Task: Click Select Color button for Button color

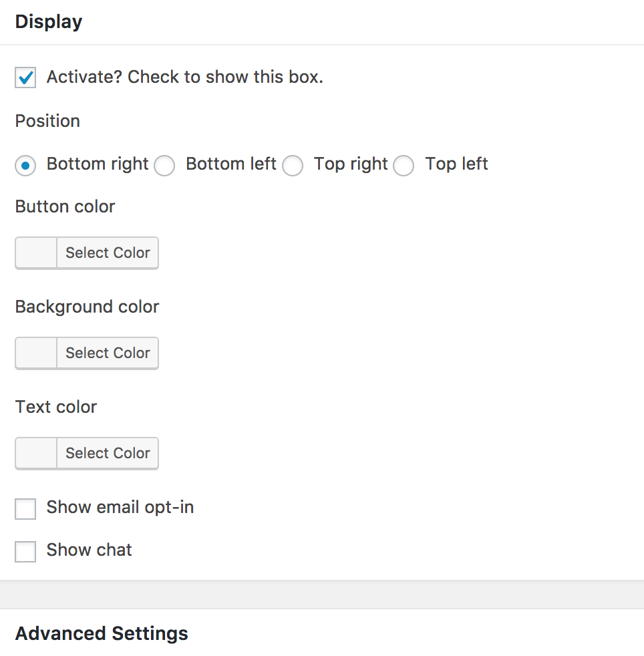Action: pyautogui.click(x=108, y=253)
